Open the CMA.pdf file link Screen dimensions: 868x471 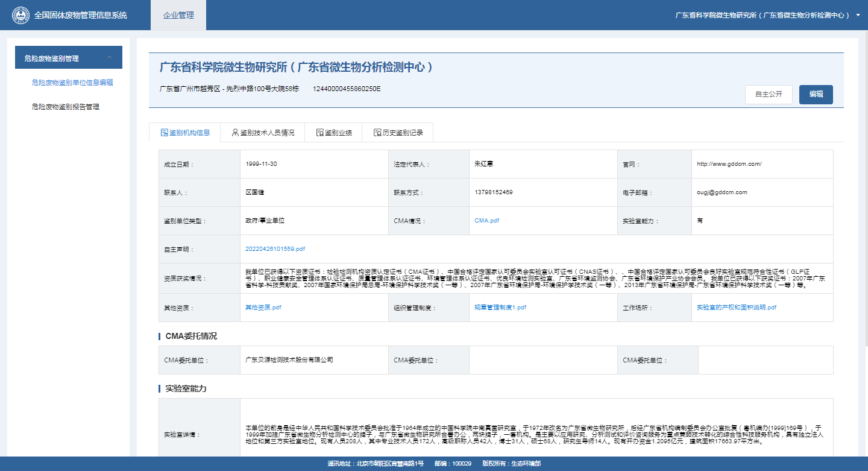coord(486,221)
